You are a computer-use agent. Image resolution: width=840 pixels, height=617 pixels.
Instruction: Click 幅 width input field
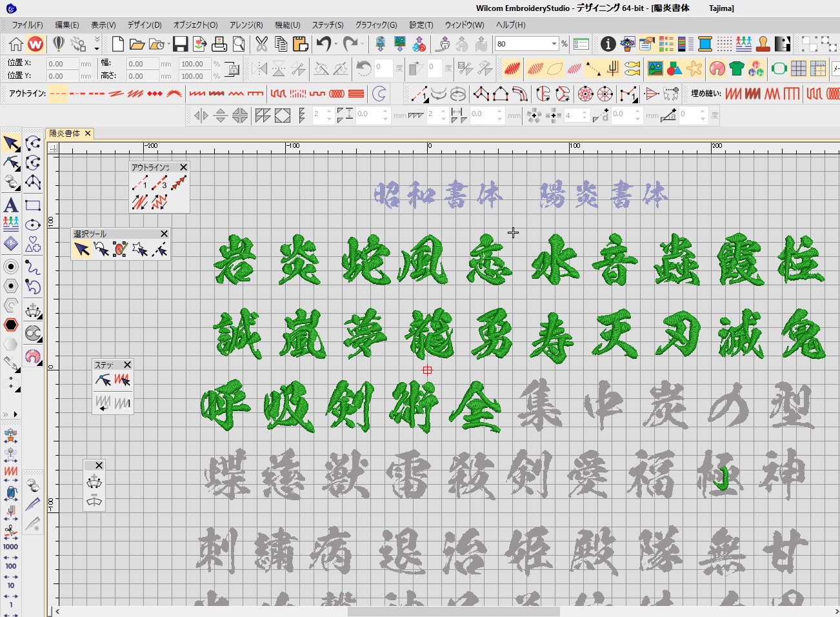[x=143, y=64]
